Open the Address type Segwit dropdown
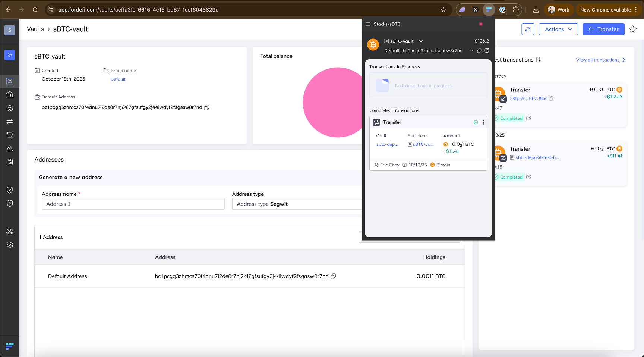This screenshot has height=357, width=644. pos(296,204)
